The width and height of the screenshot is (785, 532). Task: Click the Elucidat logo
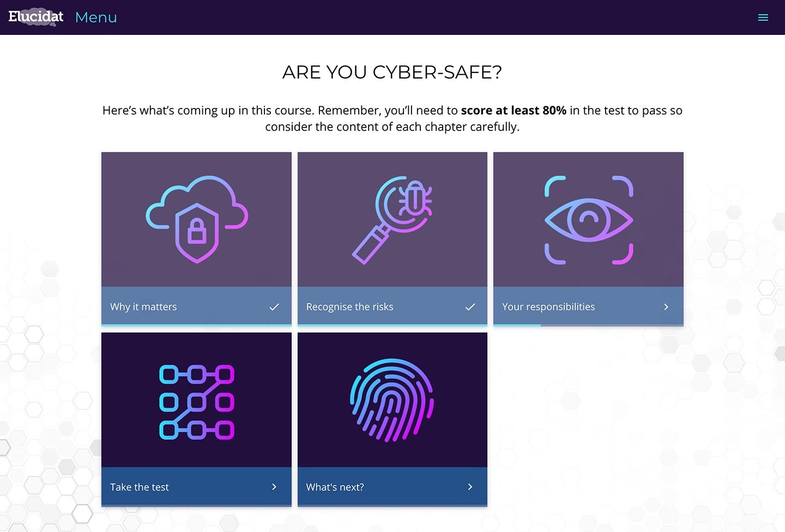[x=36, y=17]
